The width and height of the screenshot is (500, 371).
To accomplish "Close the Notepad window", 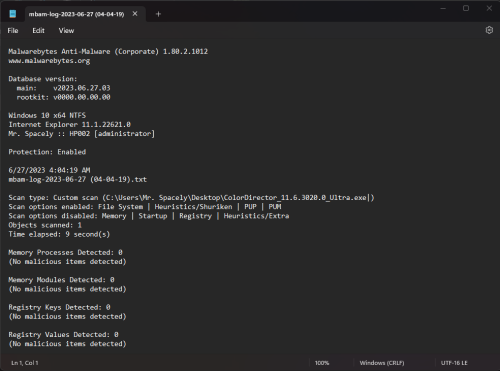I will [x=489, y=8].
